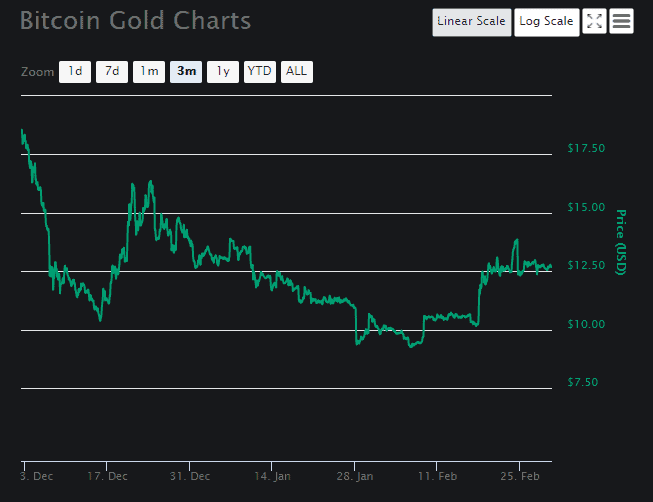Click the Zoom label text
Screen dimensions: 653x502
pos(37,72)
